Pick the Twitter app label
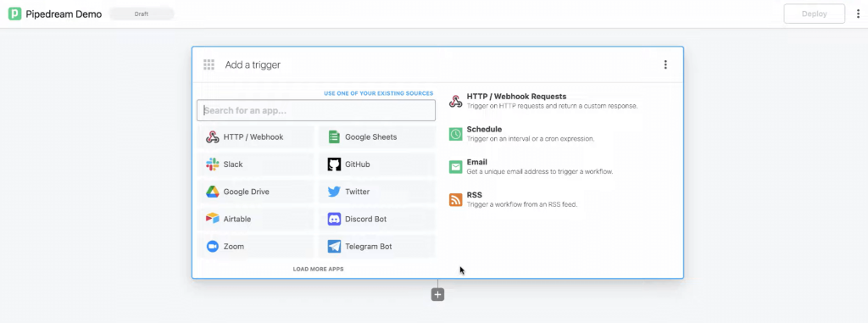The height and width of the screenshot is (323, 868). [357, 192]
